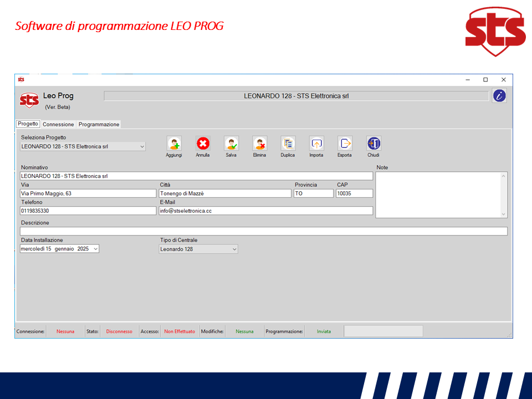
Task: Expand the Tipo di Centrale dropdown
Action: (x=234, y=249)
